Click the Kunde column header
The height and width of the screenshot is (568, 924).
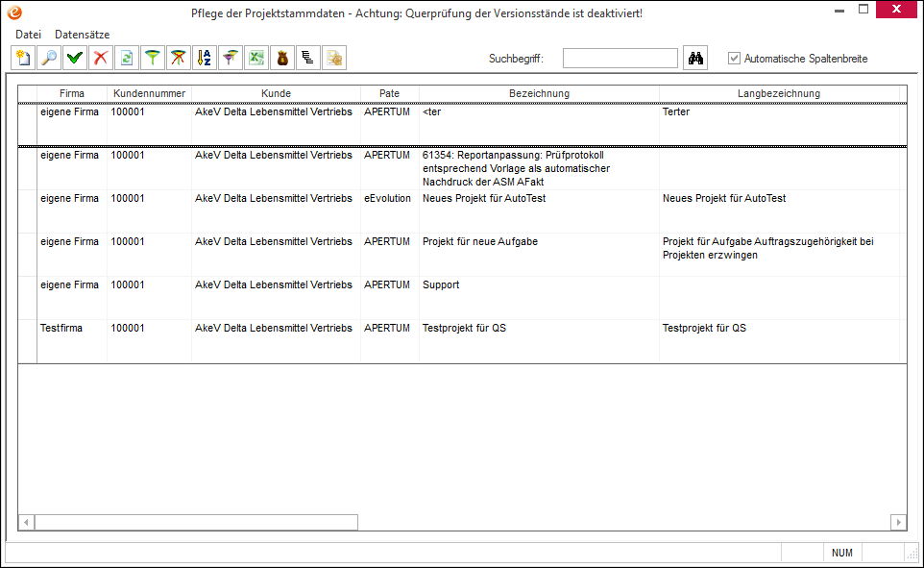click(x=276, y=93)
